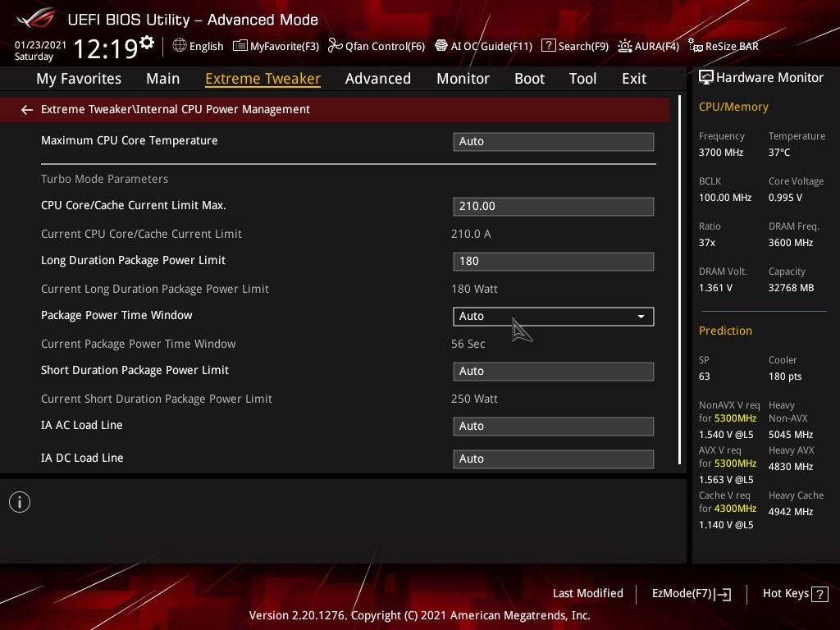Screen dimensions: 840x630
Task: Open the Tool tab
Action: (x=583, y=79)
